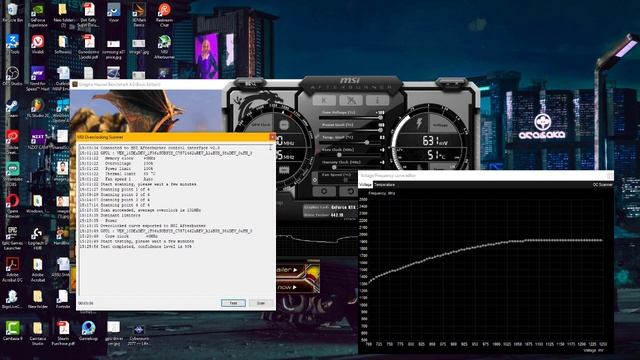640x360 pixels.
Task: Open GeForce Experience desktop shortcut
Action: [x=38, y=16]
